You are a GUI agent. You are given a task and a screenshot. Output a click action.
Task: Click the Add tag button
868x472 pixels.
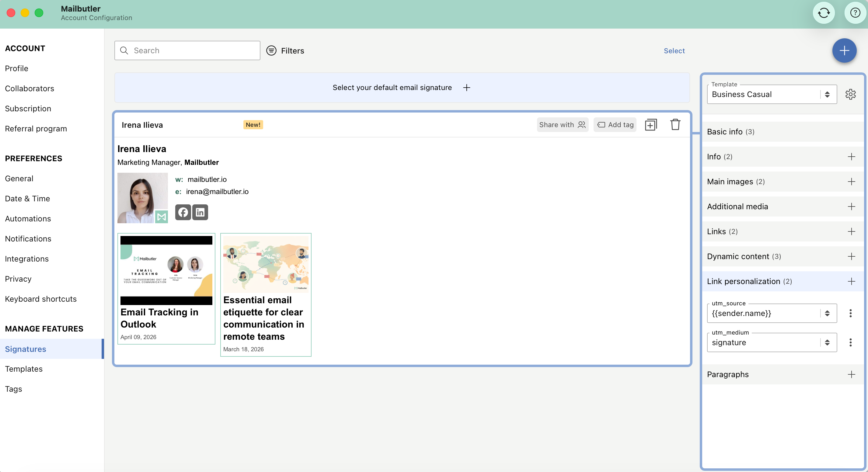[615, 125]
